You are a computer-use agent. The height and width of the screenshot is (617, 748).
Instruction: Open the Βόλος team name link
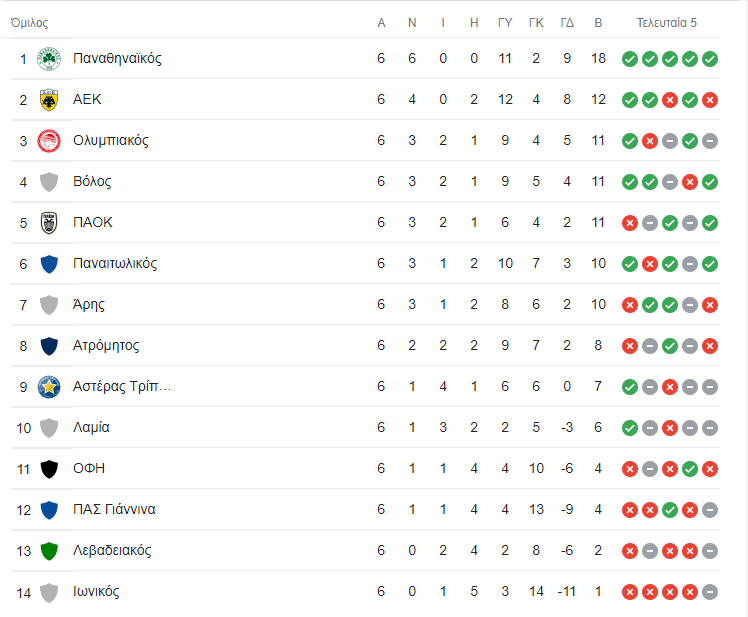[92, 181]
